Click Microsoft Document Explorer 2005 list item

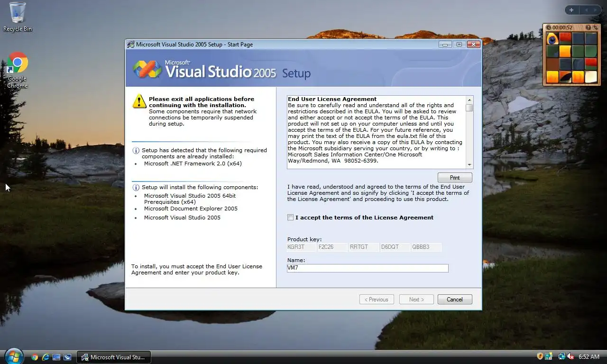(191, 209)
